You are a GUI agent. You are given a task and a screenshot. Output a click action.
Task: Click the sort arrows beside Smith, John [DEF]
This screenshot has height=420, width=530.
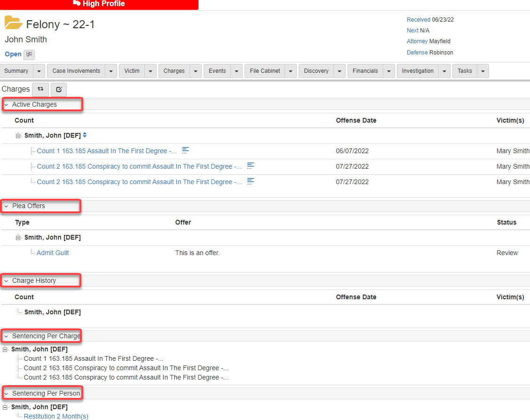click(85, 135)
